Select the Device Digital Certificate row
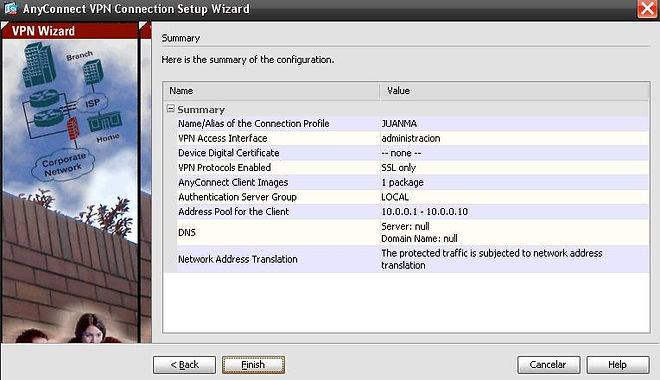 coord(412,153)
